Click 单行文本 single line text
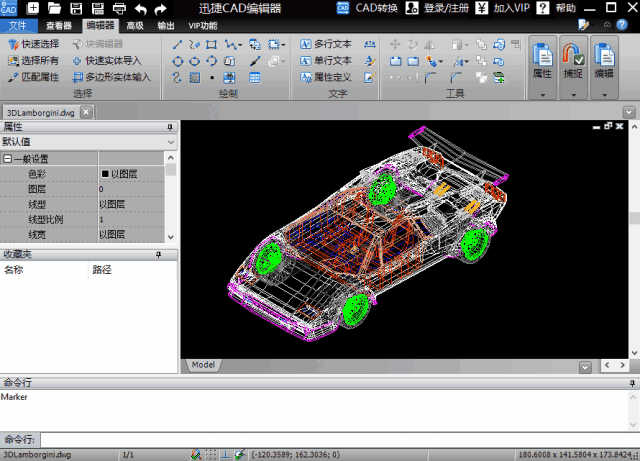The image size is (640, 461). [x=326, y=61]
